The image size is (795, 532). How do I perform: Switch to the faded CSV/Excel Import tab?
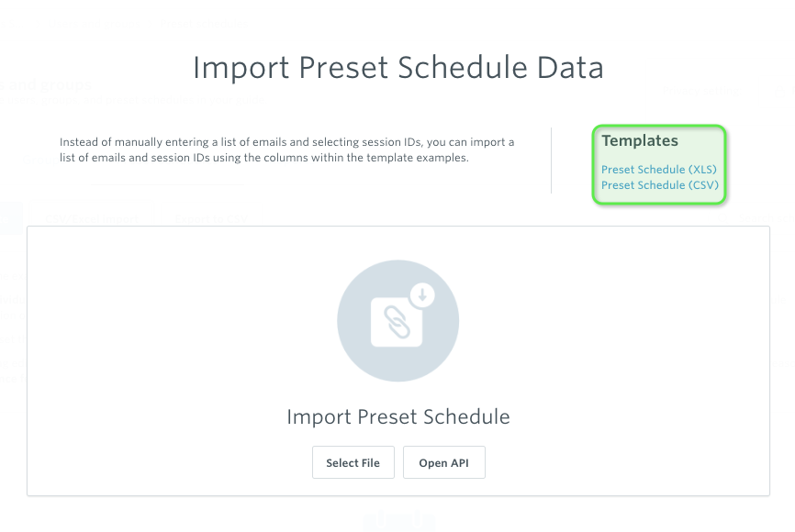click(x=92, y=219)
